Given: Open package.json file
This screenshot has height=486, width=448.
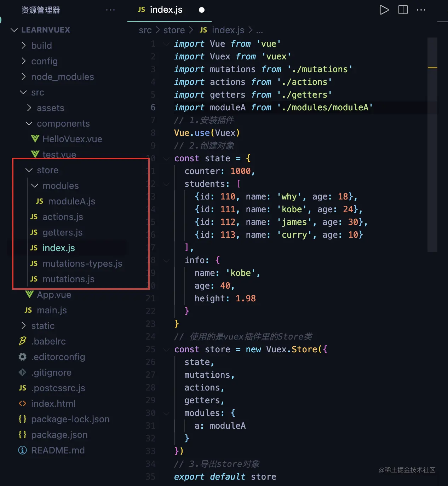Looking at the screenshot, I should (x=59, y=435).
